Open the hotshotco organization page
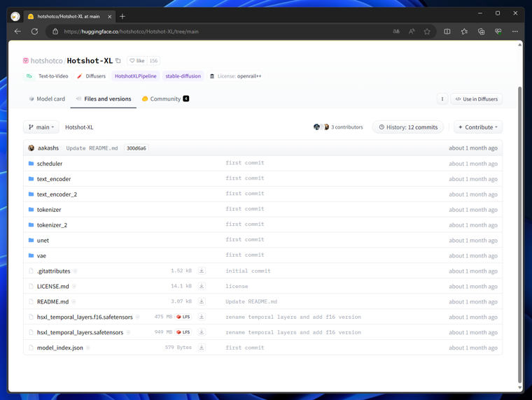This screenshot has height=400, width=532. 46,61
